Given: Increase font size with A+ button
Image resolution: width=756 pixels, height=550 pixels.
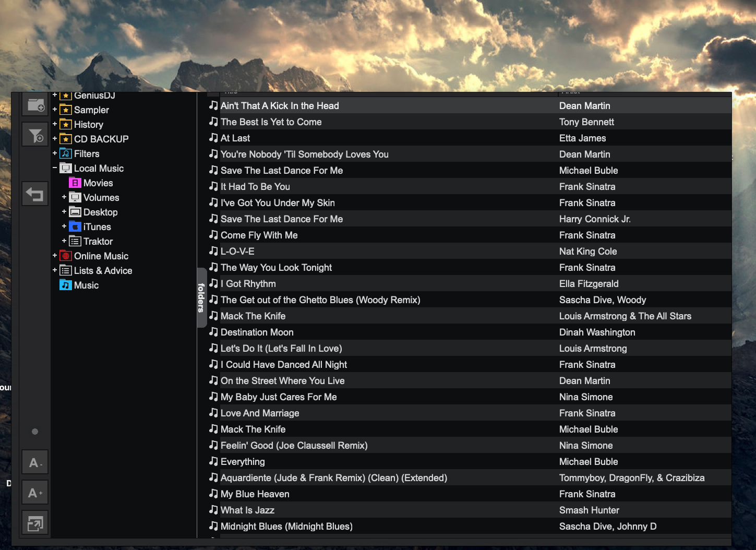Looking at the screenshot, I should (x=35, y=493).
